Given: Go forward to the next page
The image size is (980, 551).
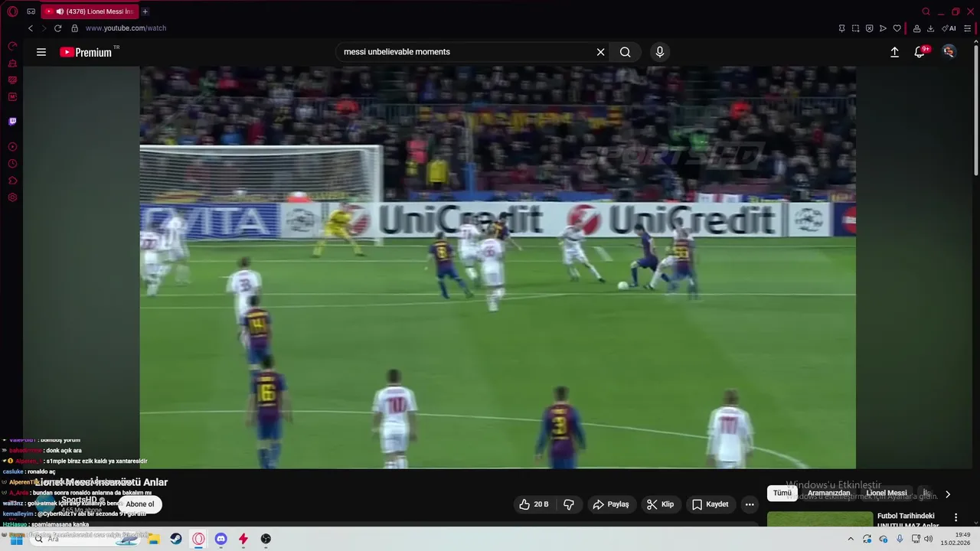Looking at the screenshot, I should [44, 28].
